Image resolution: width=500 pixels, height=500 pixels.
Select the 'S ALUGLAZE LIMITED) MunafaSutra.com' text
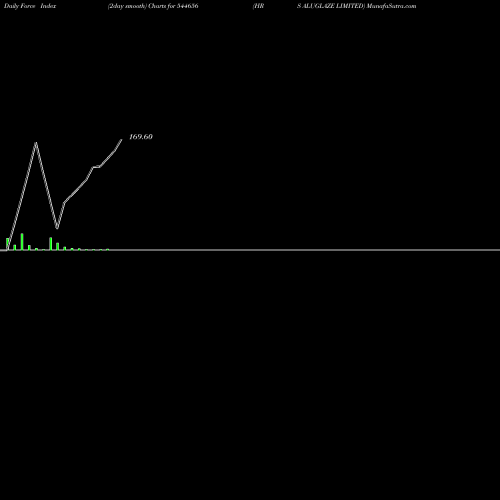click(x=356, y=6)
